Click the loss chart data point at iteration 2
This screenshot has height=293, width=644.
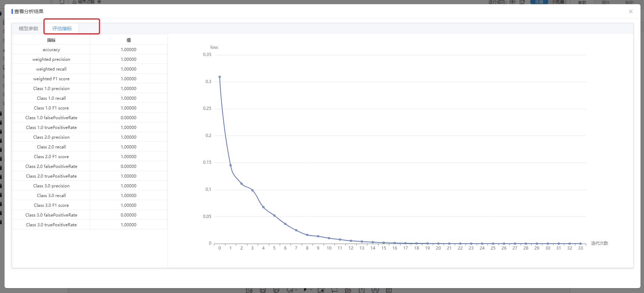[x=241, y=184]
